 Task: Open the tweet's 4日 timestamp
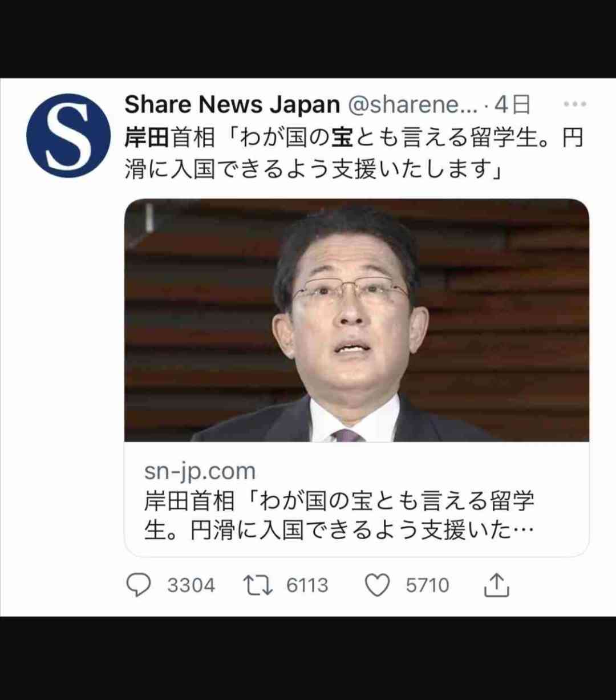click(512, 104)
